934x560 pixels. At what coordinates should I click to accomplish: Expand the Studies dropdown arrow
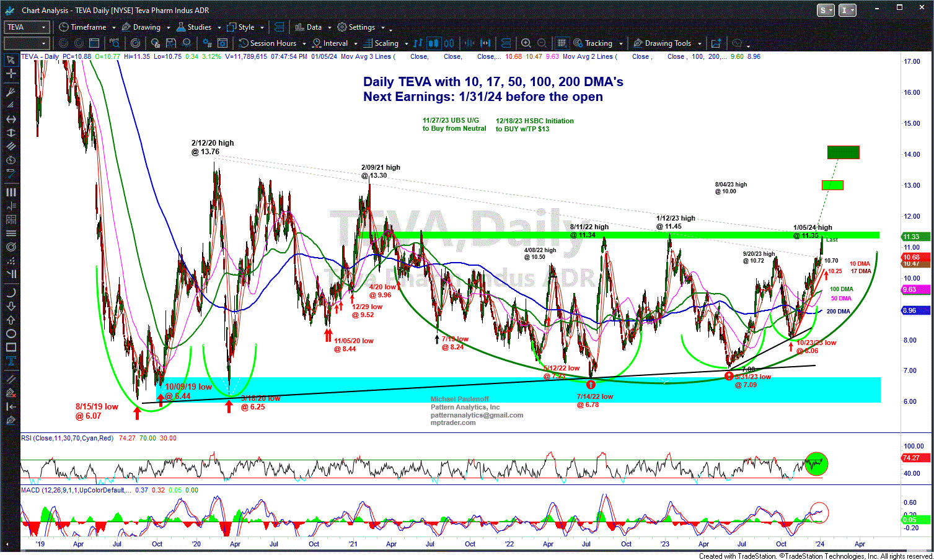219,27
